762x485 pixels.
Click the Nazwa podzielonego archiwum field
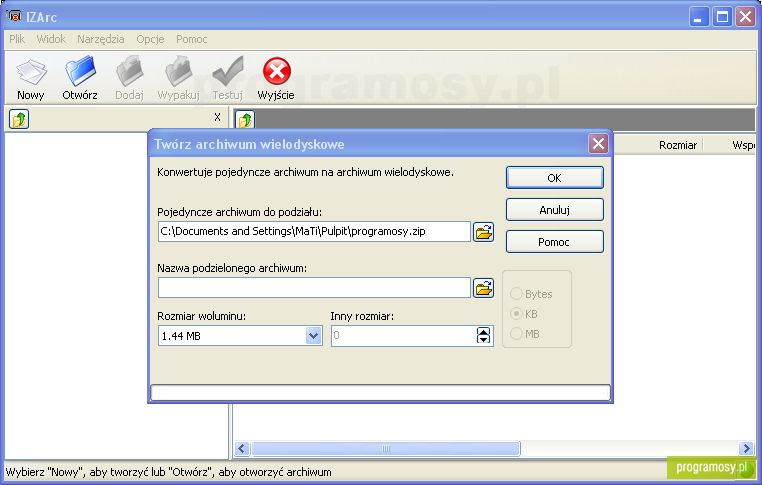point(314,288)
